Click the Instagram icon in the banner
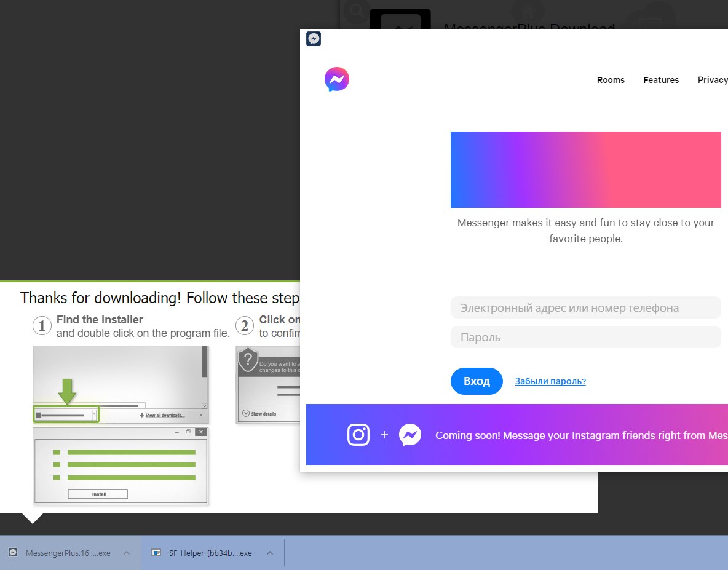This screenshot has height=570, width=728. click(x=358, y=435)
